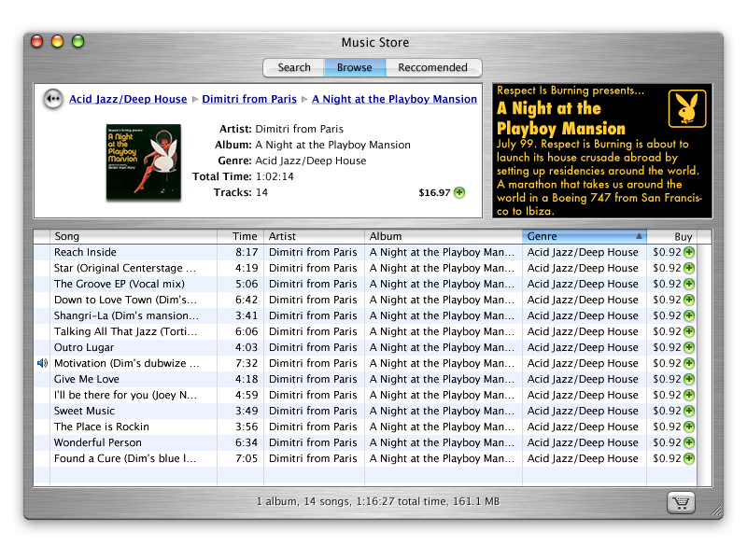
Task: Click the 1 album, 14 songs status text
Action: pos(378,501)
